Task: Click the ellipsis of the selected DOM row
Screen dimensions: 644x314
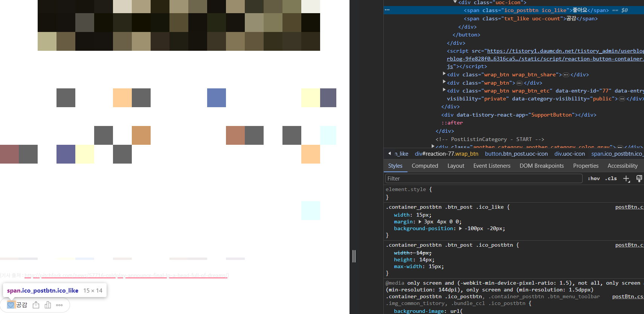Action: (x=387, y=10)
